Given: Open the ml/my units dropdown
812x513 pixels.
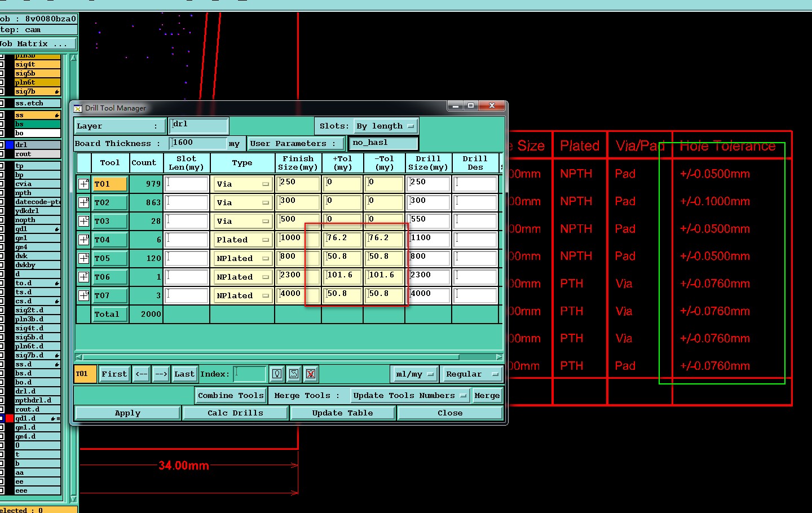Looking at the screenshot, I should click(x=415, y=374).
